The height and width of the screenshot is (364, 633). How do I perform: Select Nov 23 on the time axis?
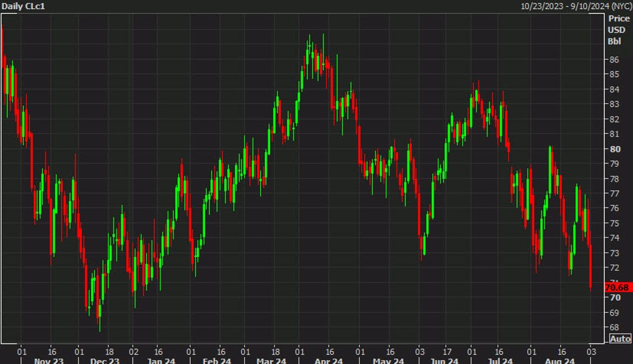coord(49,359)
